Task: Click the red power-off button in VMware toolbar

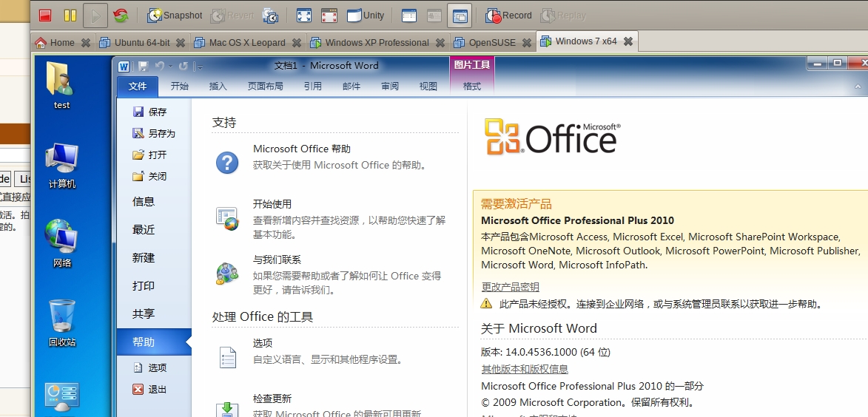Action: 45,16
